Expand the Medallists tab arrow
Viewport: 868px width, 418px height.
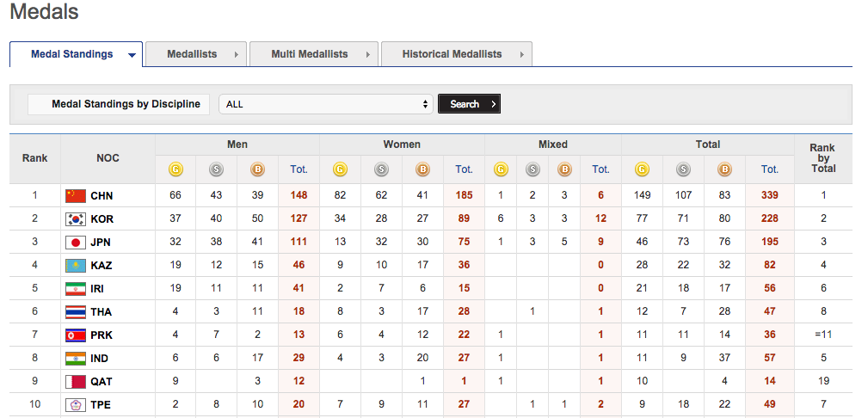[237, 55]
